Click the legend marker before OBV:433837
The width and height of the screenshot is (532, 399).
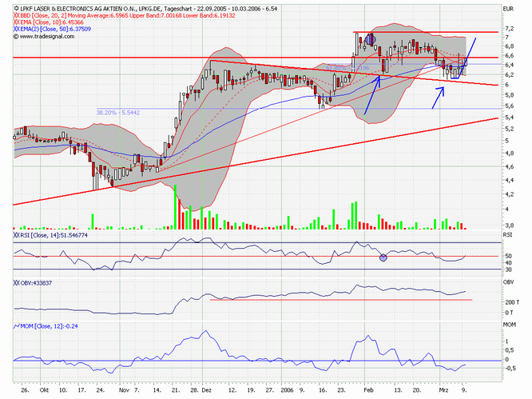(17, 283)
